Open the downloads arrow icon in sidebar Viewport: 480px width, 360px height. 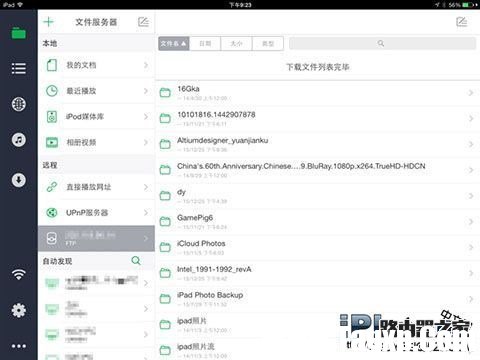(19, 180)
